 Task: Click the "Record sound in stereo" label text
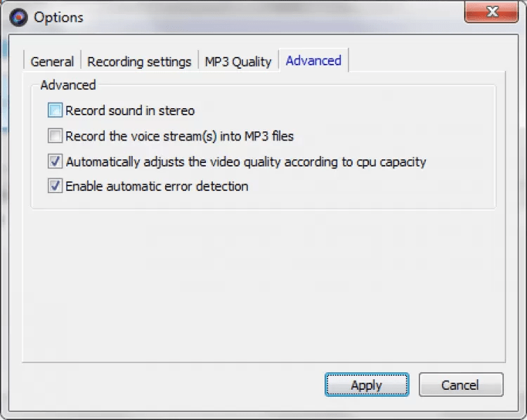coord(130,110)
